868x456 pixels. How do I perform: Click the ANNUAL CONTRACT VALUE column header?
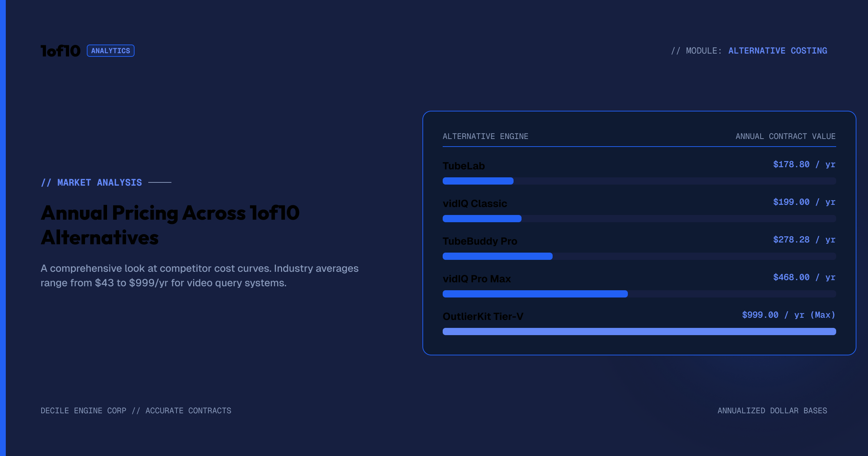[x=786, y=136]
